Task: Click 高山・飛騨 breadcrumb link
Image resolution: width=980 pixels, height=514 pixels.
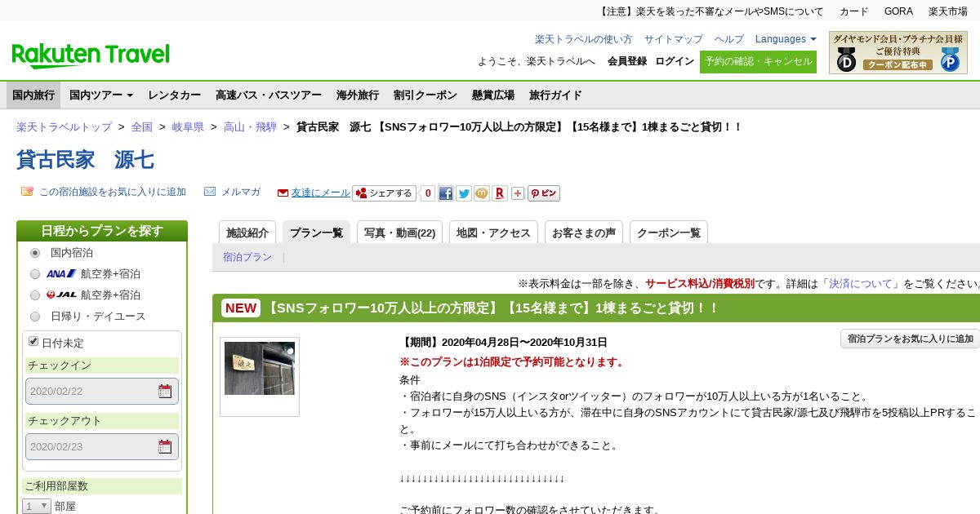Action: [250, 127]
